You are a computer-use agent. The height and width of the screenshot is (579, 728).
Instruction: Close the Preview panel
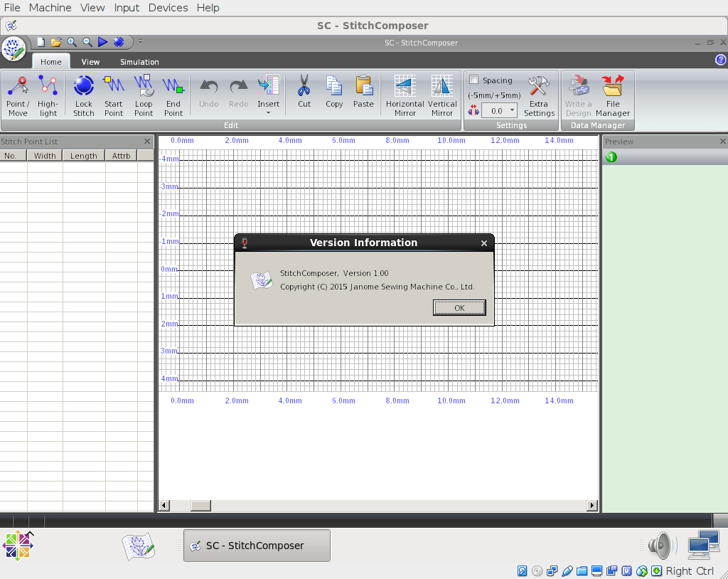pyautogui.click(x=723, y=142)
